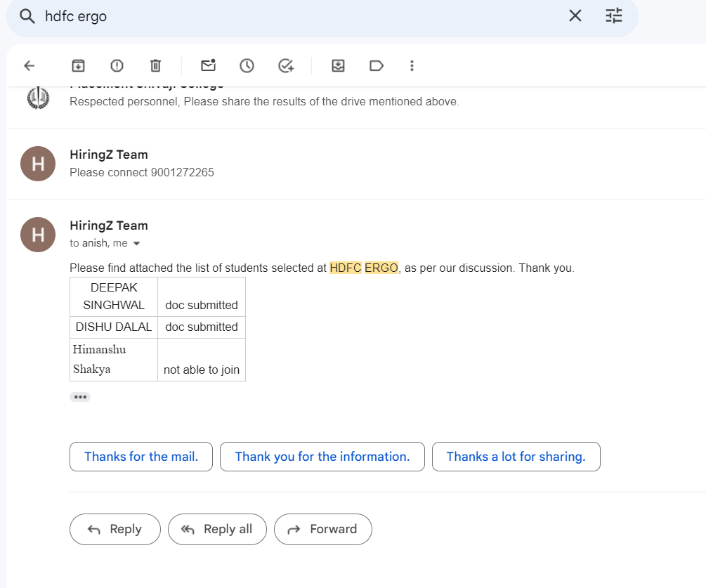
Task: Expand collapsed message 'Please connect 9001272265'
Action: point(355,164)
